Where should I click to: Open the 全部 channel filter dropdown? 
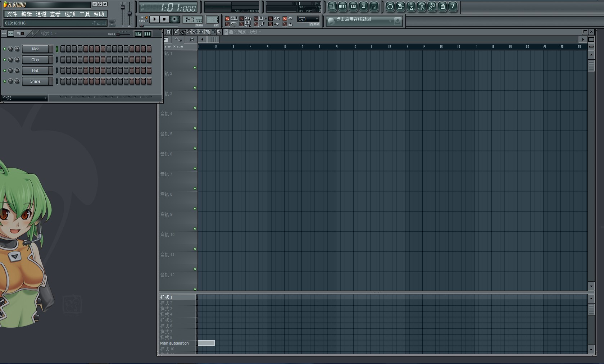click(25, 98)
